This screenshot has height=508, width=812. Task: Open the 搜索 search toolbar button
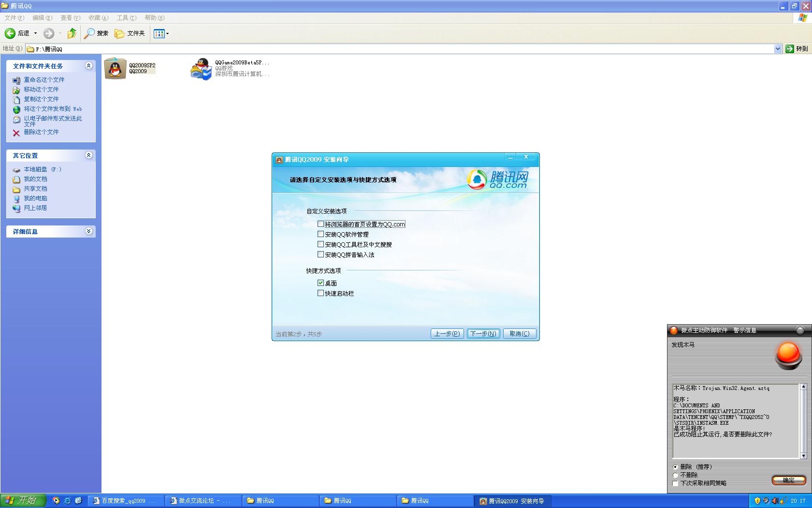pyautogui.click(x=96, y=33)
